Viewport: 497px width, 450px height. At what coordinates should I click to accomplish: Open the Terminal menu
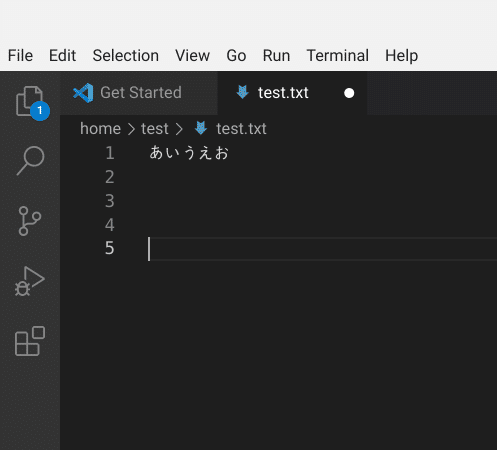point(338,55)
